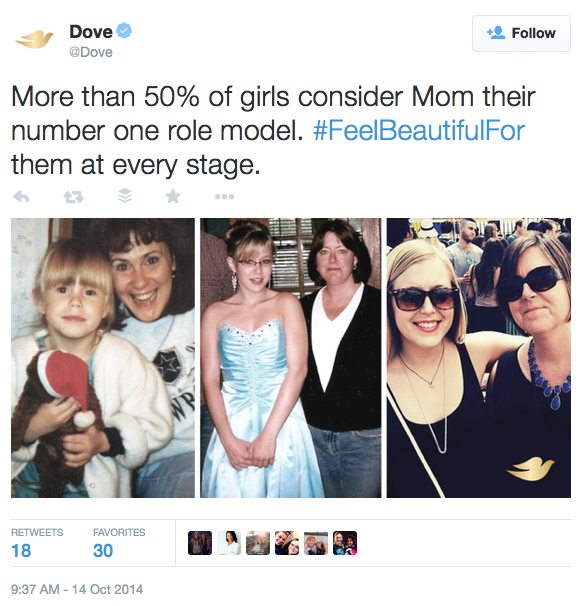This screenshot has height=606, width=581.
Task: Click the first user avatar in favoriters row
Action: point(200,543)
